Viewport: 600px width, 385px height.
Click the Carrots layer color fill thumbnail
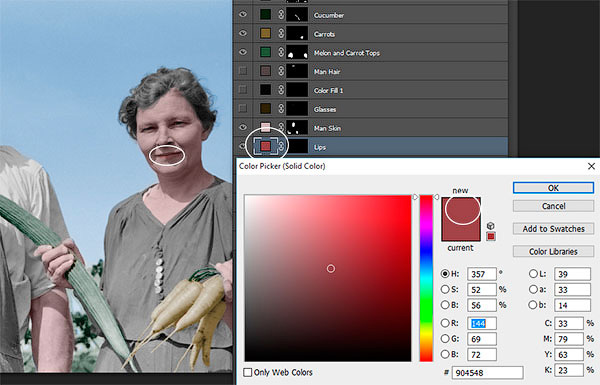[x=265, y=33]
